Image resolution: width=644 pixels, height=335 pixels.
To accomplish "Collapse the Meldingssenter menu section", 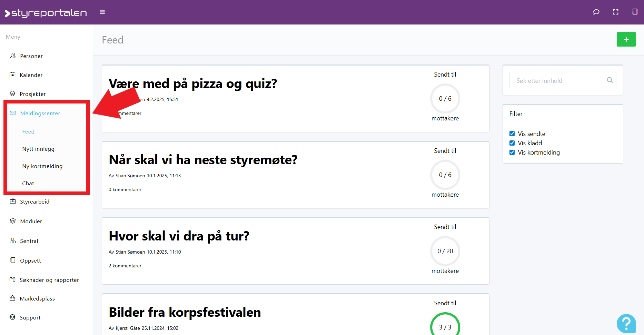I will tap(40, 113).
